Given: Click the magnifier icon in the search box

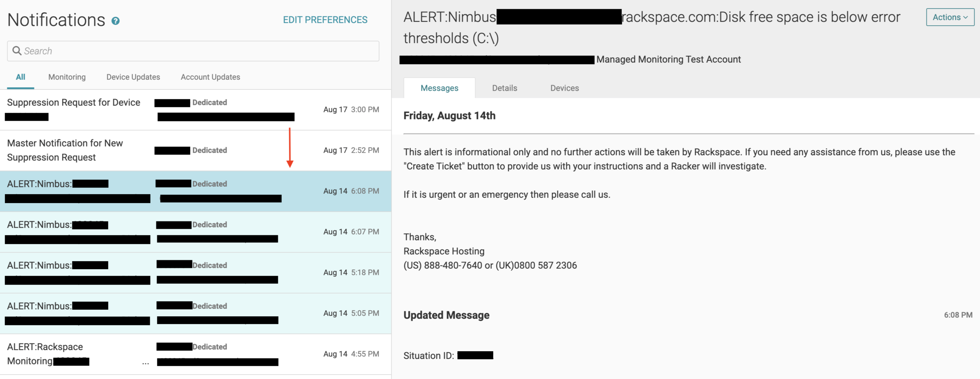Looking at the screenshot, I should point(17,50).
